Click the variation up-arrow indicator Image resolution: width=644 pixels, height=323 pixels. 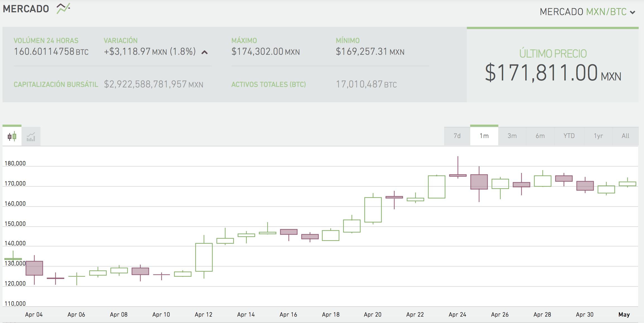click(x=205, y=52)
